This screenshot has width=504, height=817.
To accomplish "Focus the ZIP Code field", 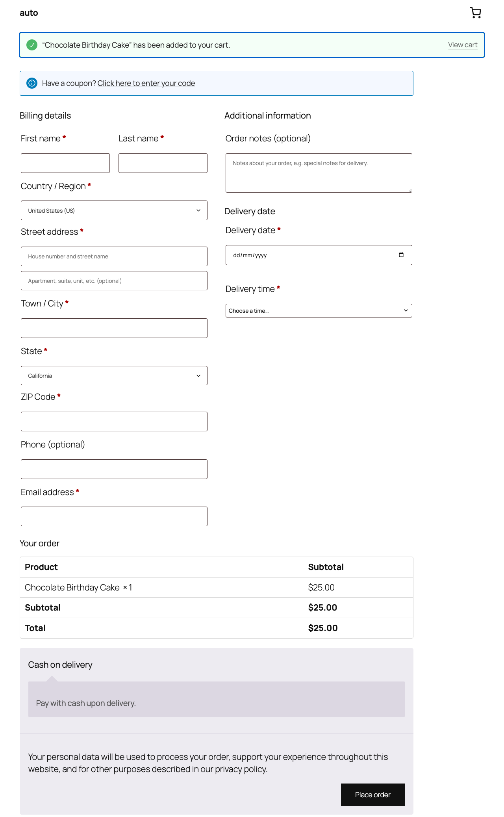I will pyautogui.click(x=114, y=421).
